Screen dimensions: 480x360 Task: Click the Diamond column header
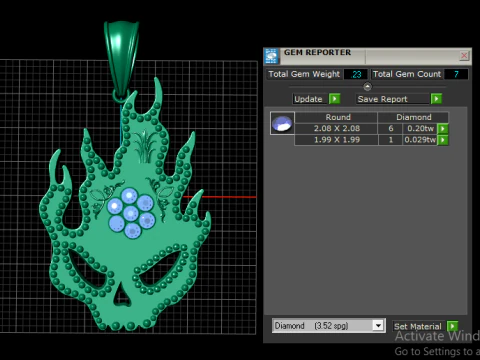pos(413,117)
